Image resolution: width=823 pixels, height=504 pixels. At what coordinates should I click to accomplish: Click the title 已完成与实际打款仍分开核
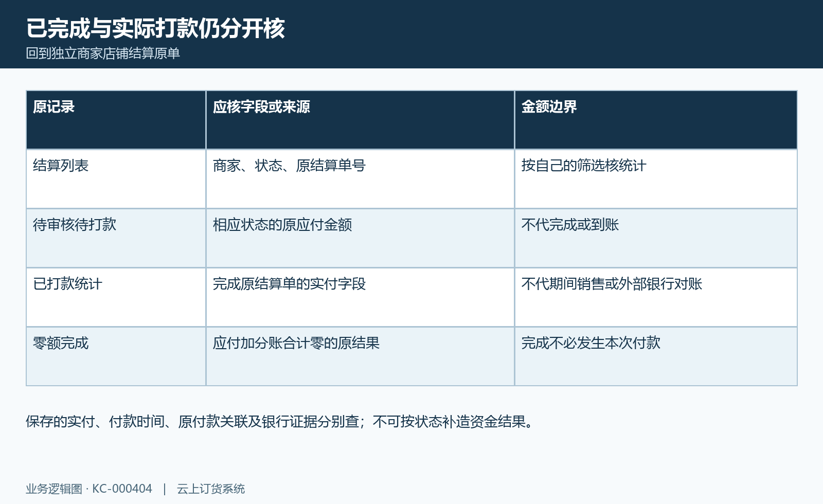point(155,28)
